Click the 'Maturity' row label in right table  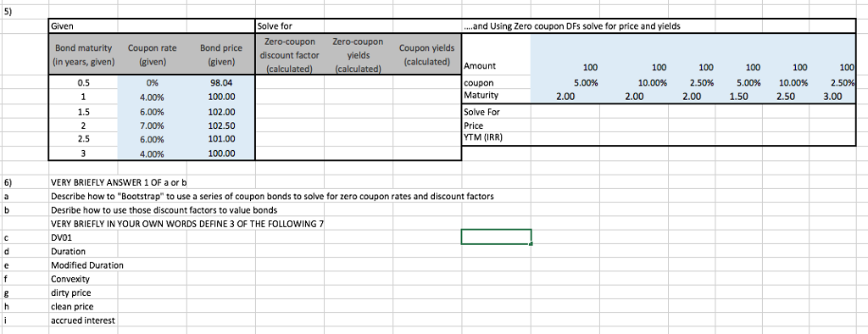[496, 95]
